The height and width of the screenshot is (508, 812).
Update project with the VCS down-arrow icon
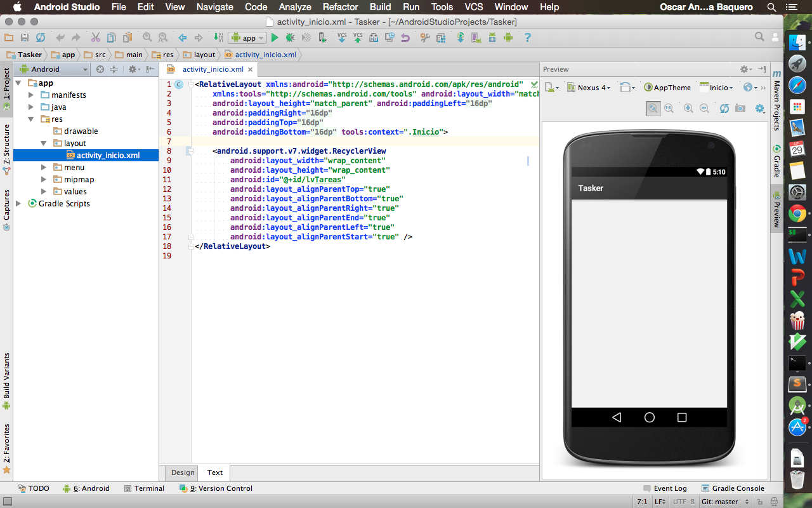(342, 38)
